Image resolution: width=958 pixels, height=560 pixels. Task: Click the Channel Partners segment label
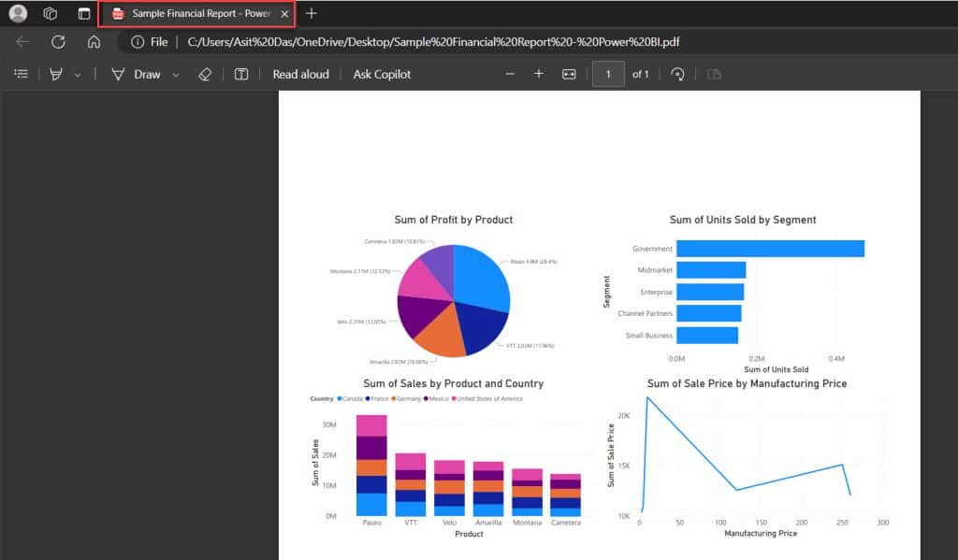click(646, 313)
